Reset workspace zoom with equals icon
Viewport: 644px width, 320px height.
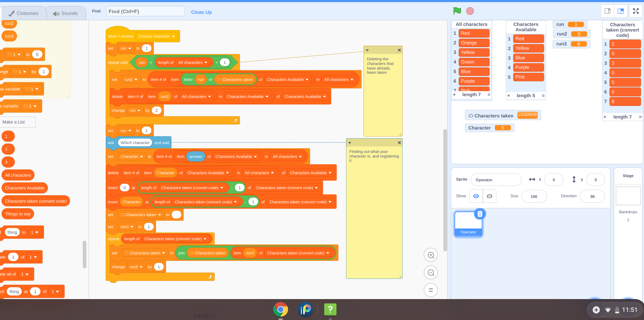(x=431, y=290)
